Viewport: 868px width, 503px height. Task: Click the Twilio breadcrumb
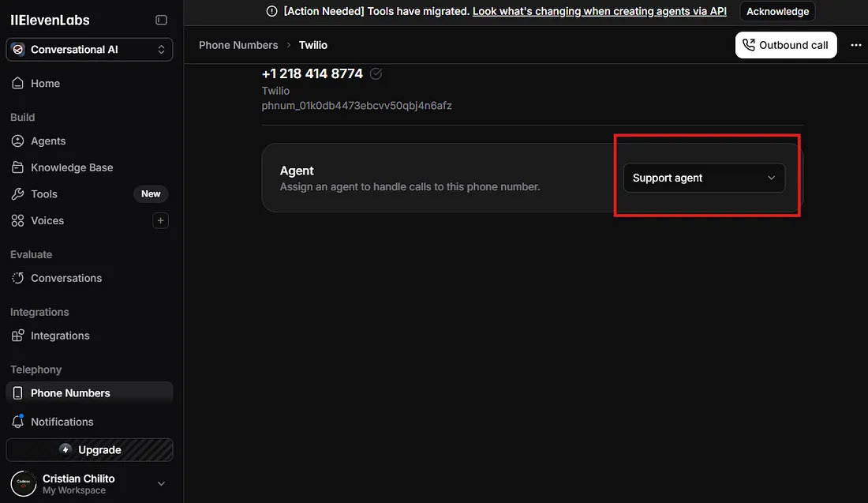tap(312, 45)
